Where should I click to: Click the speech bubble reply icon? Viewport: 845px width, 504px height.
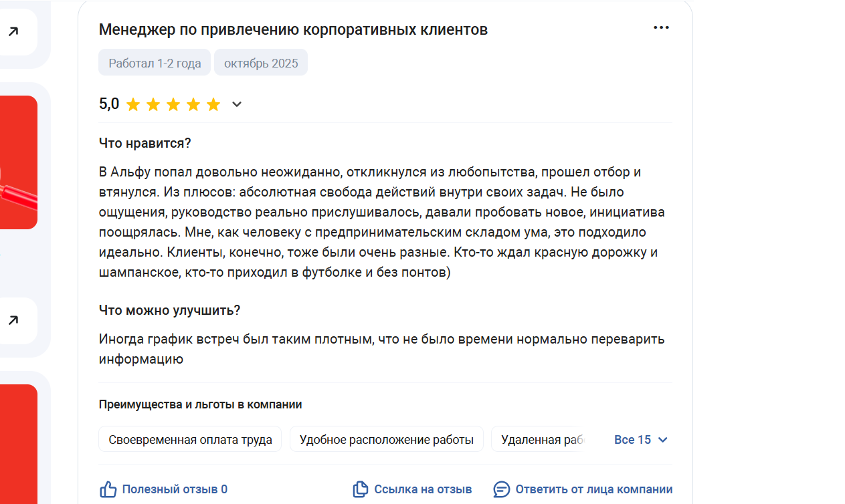click(x=502, y=489)
